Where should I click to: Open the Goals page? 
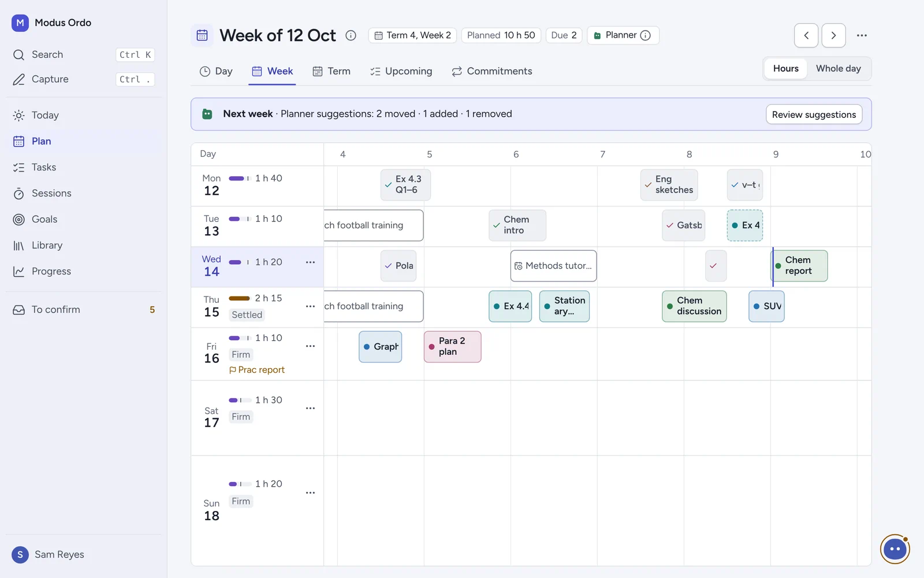click(84, 220)
